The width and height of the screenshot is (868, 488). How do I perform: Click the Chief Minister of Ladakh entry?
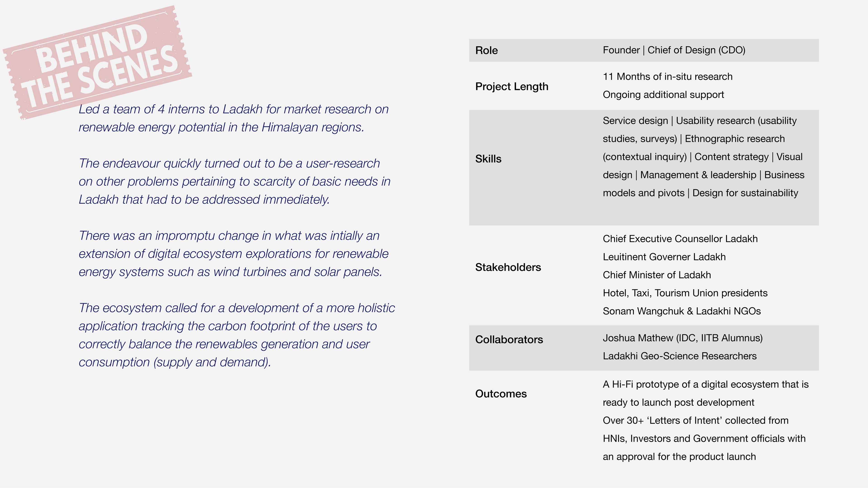click(x=656, y=275)
